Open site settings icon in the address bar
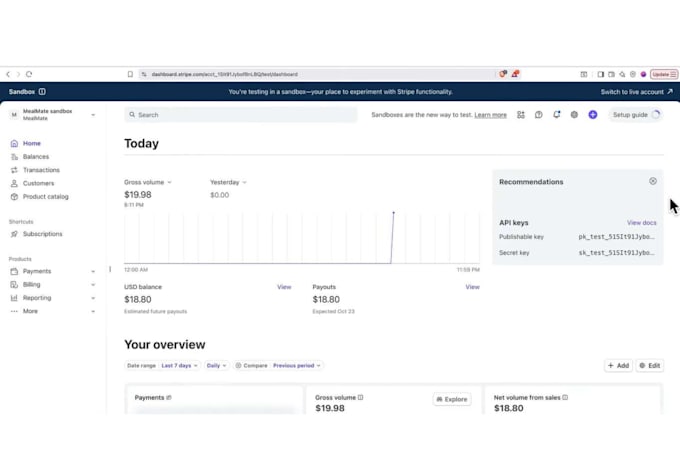 point(144,74)
